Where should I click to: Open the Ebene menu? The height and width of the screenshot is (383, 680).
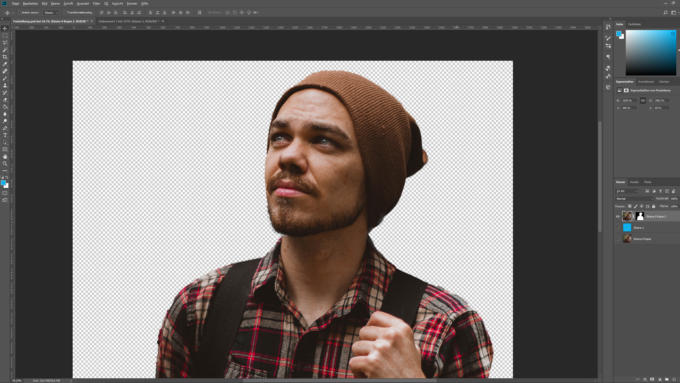point(55,3)
